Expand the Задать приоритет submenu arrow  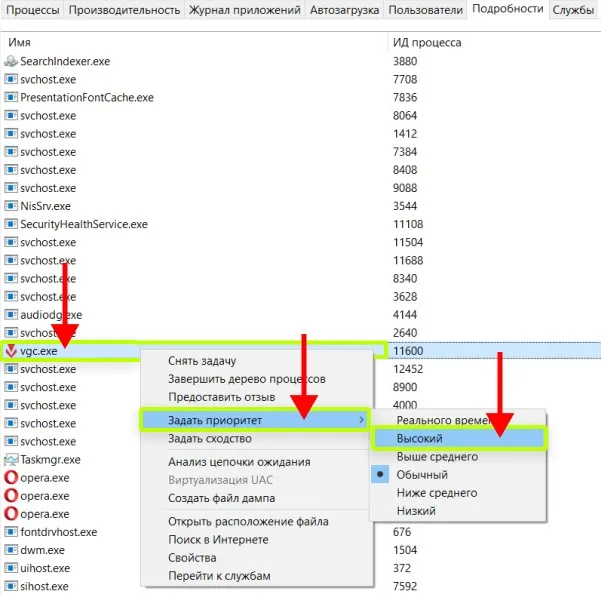coord(361,420)
